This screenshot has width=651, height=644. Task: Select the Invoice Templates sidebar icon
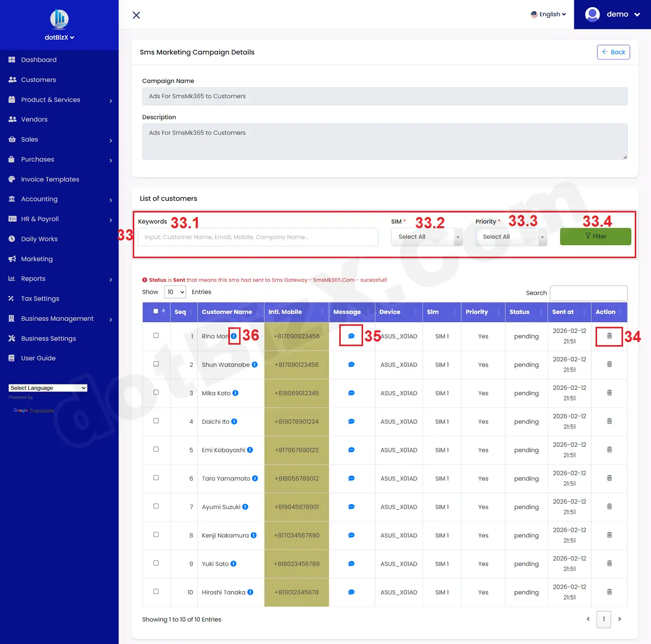[11, 179]
